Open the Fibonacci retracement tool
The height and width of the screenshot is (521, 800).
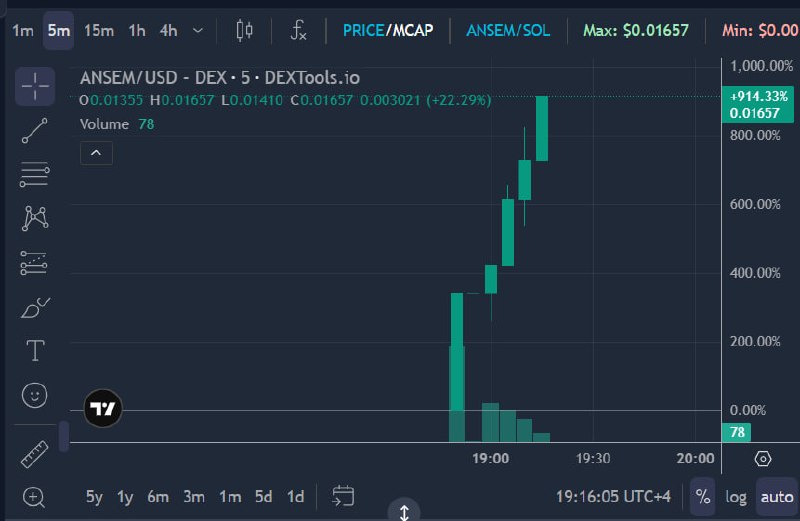click(35, 175)
